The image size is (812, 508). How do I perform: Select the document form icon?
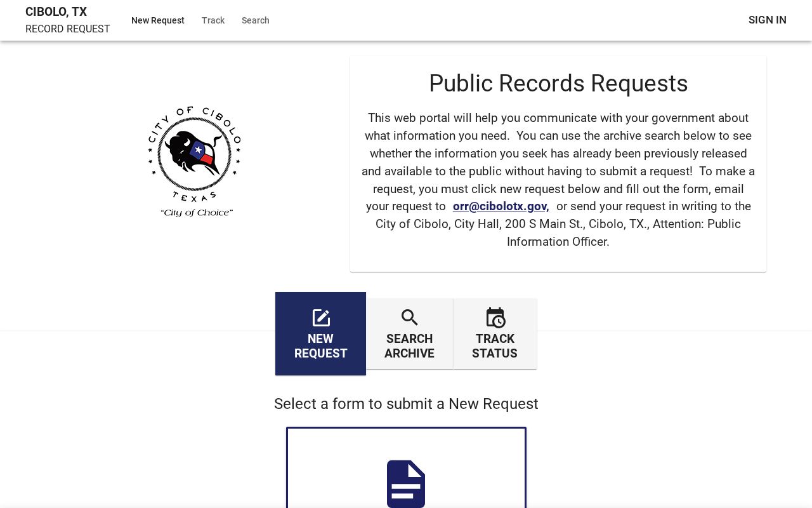click(x=406, y=484)
